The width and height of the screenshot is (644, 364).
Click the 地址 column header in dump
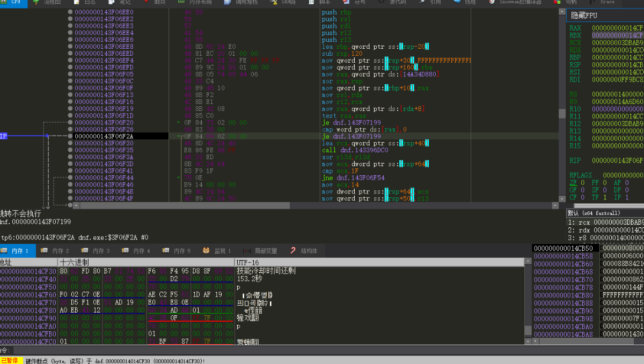[29, 262]
